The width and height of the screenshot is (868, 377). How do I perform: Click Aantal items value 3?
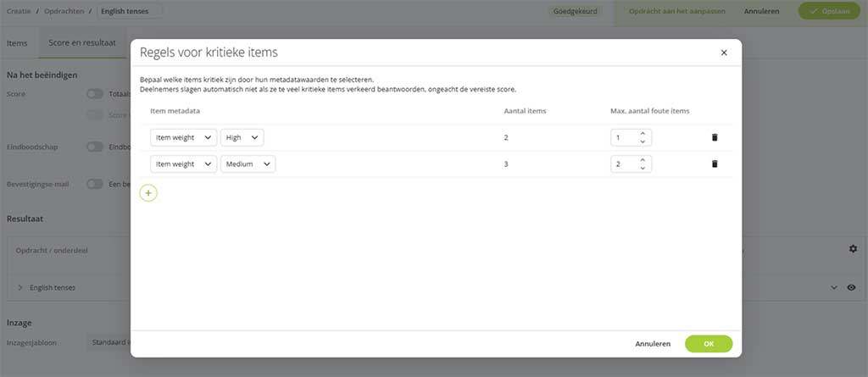click(x=506, y=164)
